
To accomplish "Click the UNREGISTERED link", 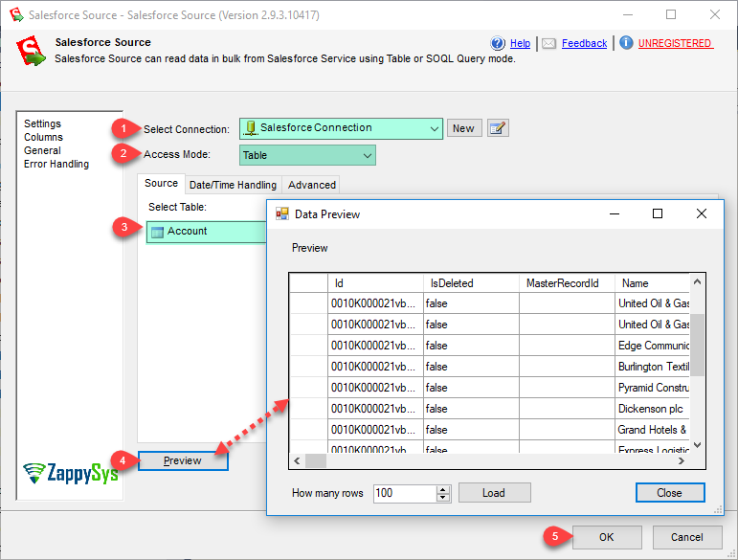I will coord(675,43).
